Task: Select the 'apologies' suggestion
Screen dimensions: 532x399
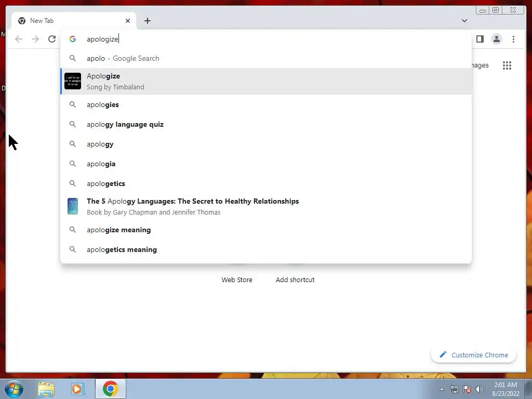Action: (266, 104)
